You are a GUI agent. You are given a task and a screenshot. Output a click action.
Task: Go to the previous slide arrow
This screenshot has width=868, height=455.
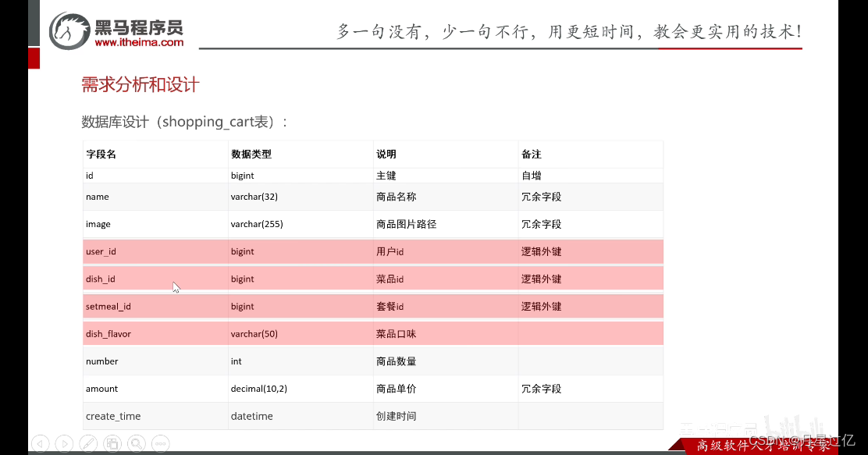pyautogui.click(x=41, y=443)
